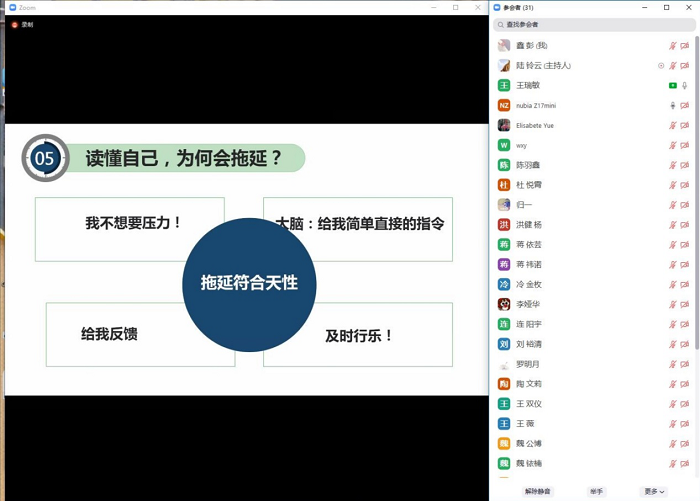Click the participants list vertical scrollbar
Screen dimensions: 700x501
click(696, 200)
